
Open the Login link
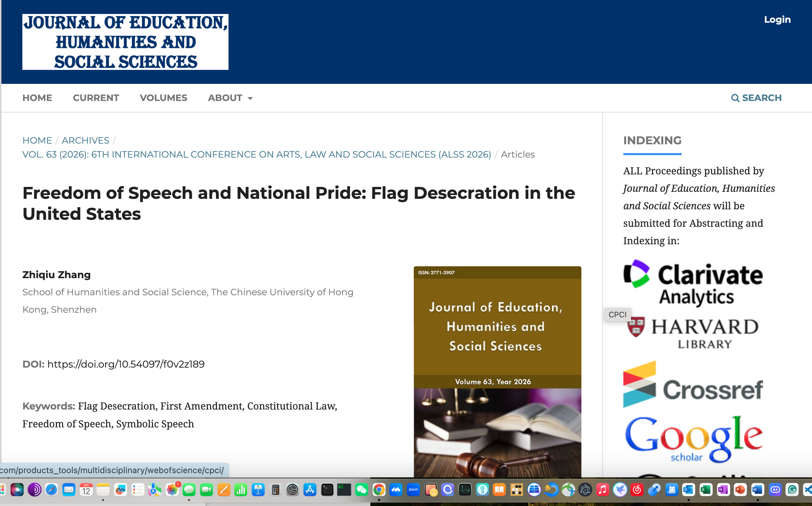click(777, 20)
